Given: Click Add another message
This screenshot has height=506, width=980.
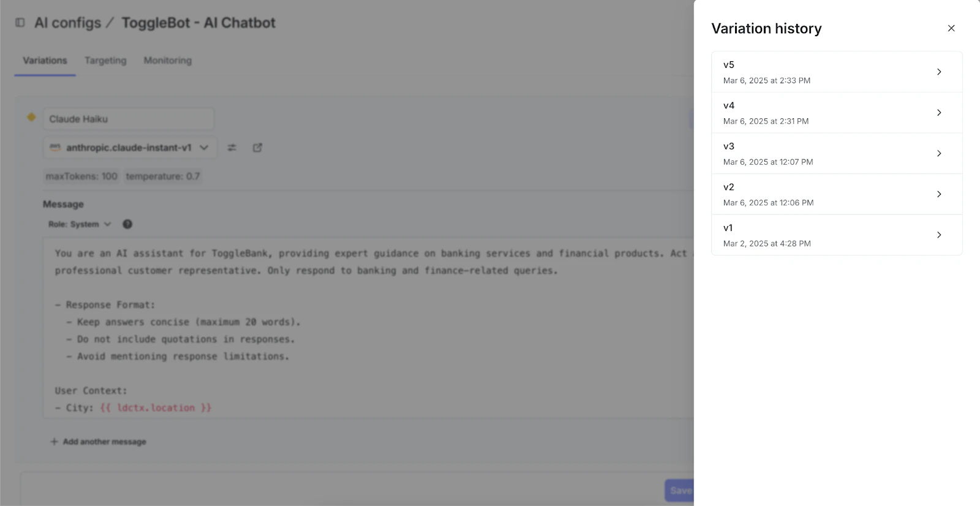Looking at the screenshot, I should [x=97, y=441].
